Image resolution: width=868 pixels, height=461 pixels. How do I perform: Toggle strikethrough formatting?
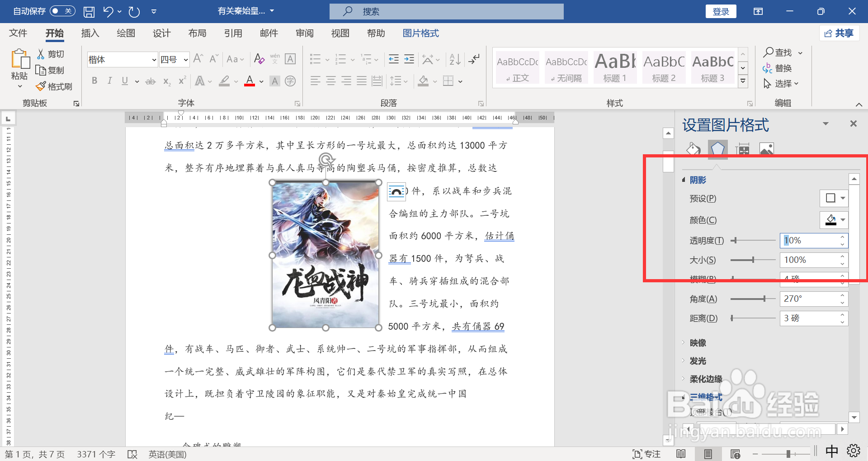[x=151, y=81]
